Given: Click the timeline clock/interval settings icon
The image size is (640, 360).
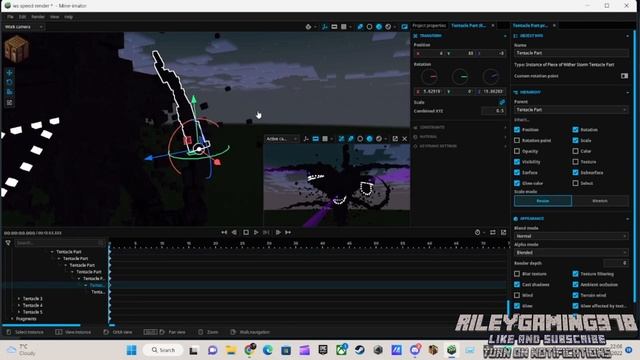Looking at the screenshot, I should coord(478,232).
